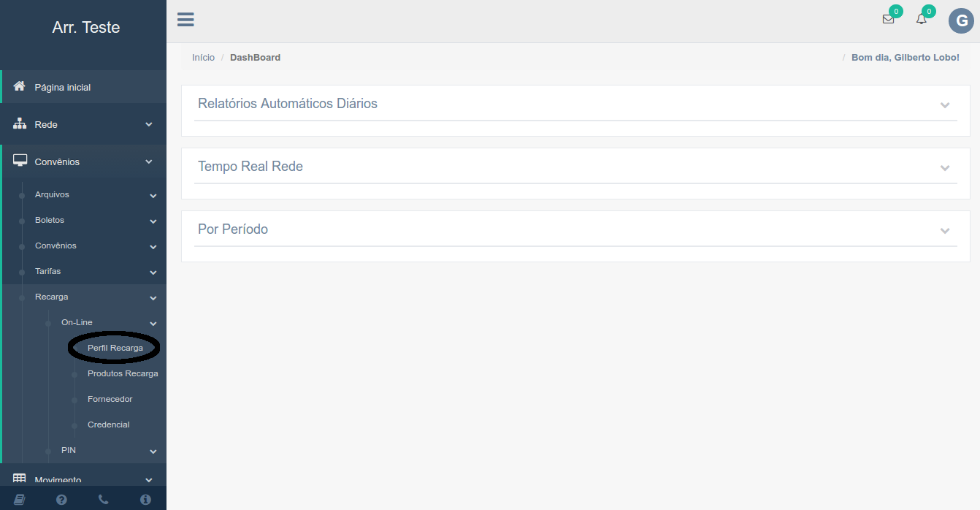Image resolution: width=980 pixels, height=510 pixels.
Task: Open Produtos Recarga submenu item
Action: tap(123, 374)
